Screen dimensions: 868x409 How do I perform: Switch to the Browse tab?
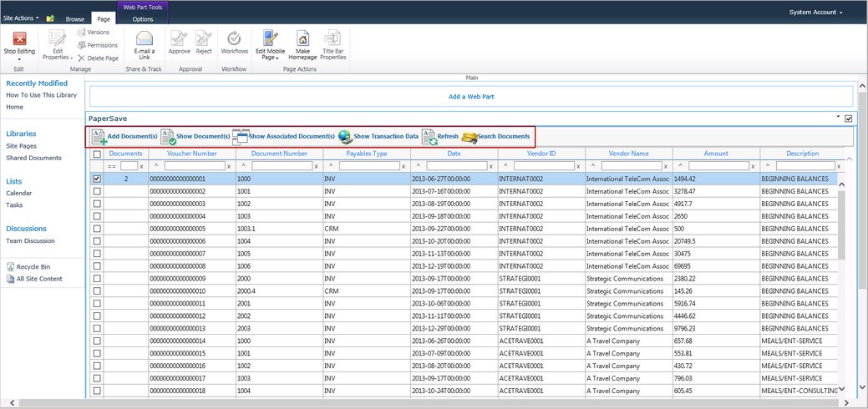[x=74, y=19]
